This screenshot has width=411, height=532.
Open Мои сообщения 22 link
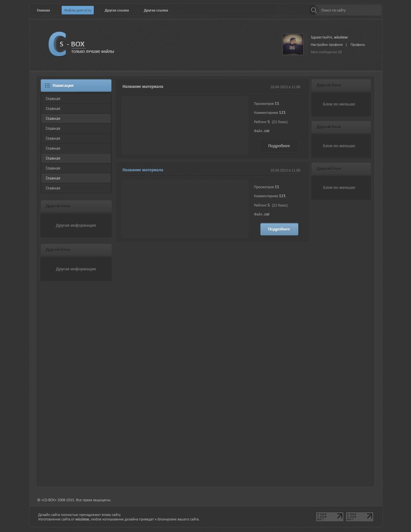(x=326, y=52)
